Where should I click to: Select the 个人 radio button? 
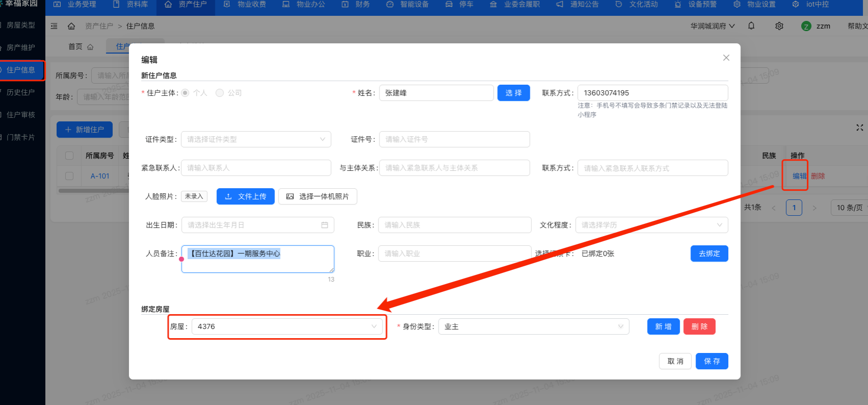pyautogui.click(x=185, y=93)
